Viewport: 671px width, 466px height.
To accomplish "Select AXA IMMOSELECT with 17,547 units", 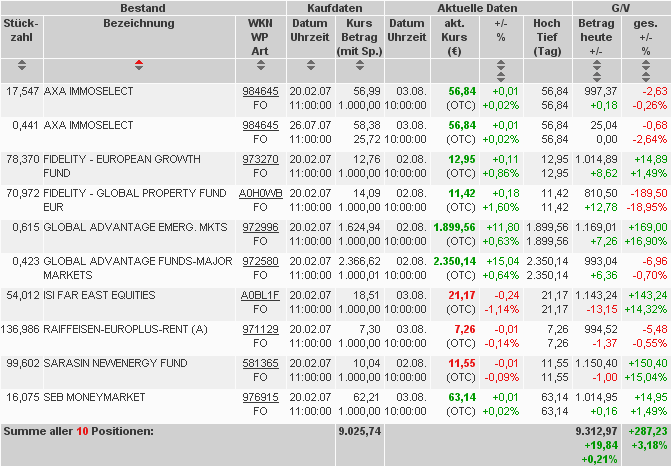I will [x=89, y=91].
